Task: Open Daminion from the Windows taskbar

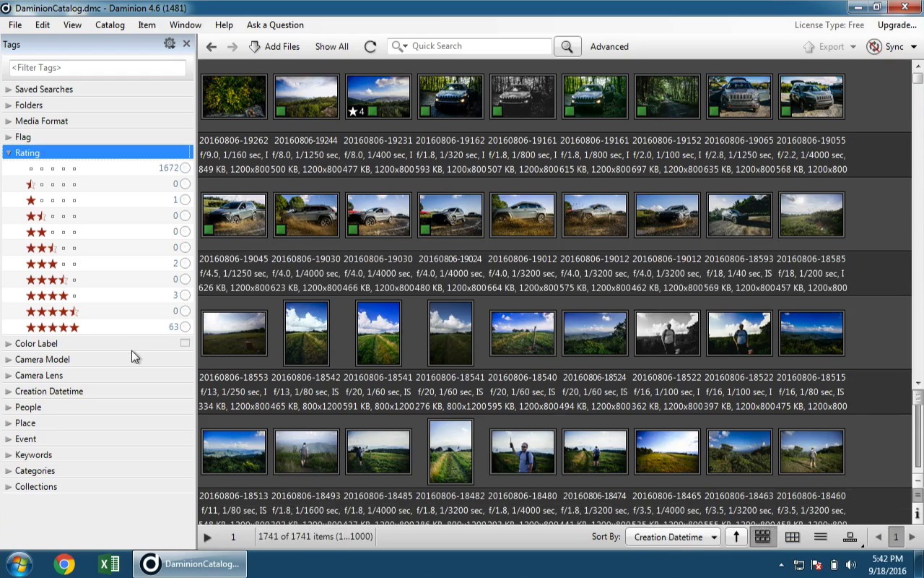Action: pos(191,564)
